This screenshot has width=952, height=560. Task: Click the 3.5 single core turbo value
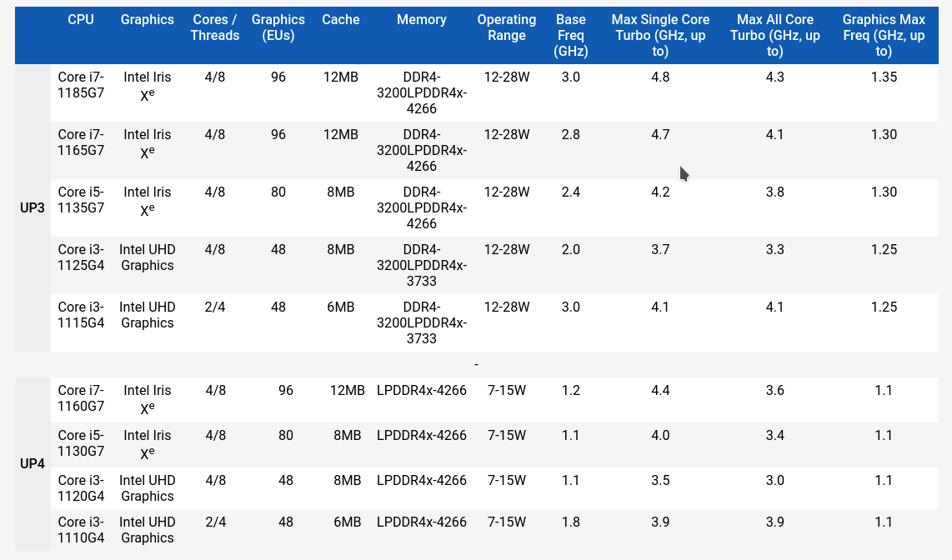[x=660, y=481]
